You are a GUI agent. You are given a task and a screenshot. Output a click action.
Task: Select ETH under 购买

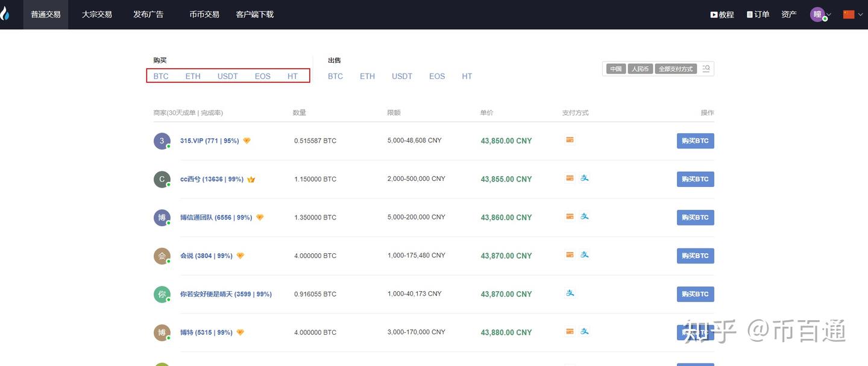[x=193, y=77]
